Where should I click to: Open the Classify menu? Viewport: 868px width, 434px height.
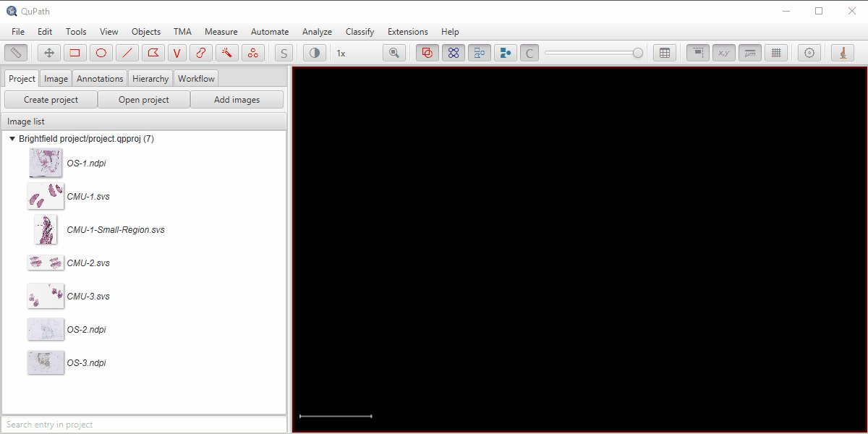coord(360,32)
